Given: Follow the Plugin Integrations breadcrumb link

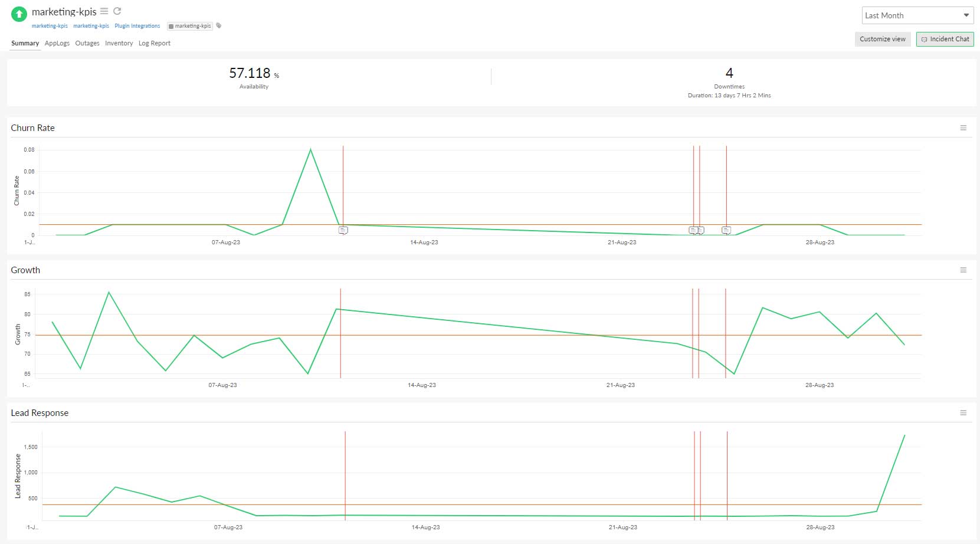Looking at the screenshot, I should coord(137,26).
